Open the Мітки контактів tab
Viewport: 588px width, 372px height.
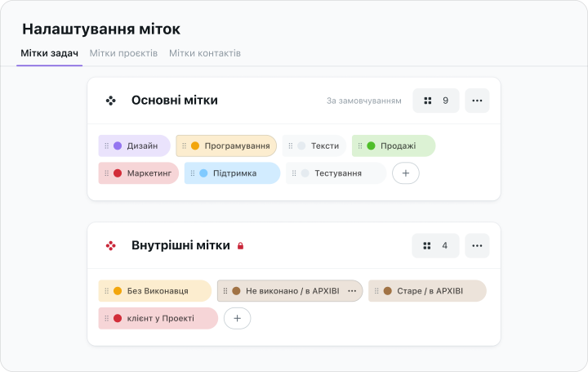[205, 53]
